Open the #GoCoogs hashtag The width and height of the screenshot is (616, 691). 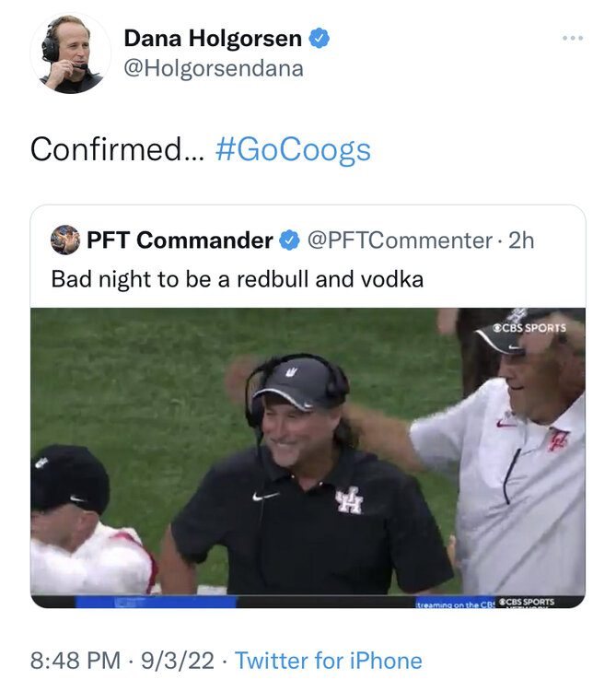pyautogui.click(x=293, y=149)
